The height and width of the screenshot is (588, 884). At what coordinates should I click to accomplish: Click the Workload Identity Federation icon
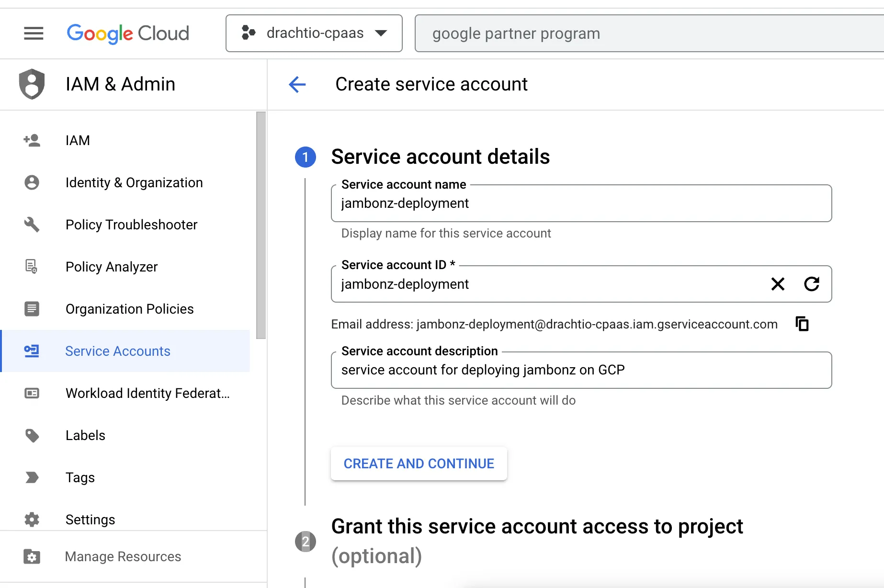[32, 393]
